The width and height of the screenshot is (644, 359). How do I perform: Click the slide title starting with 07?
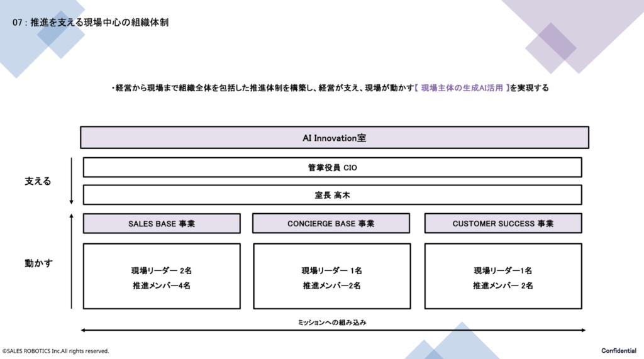pyautogui.click(x=90, y=23)
